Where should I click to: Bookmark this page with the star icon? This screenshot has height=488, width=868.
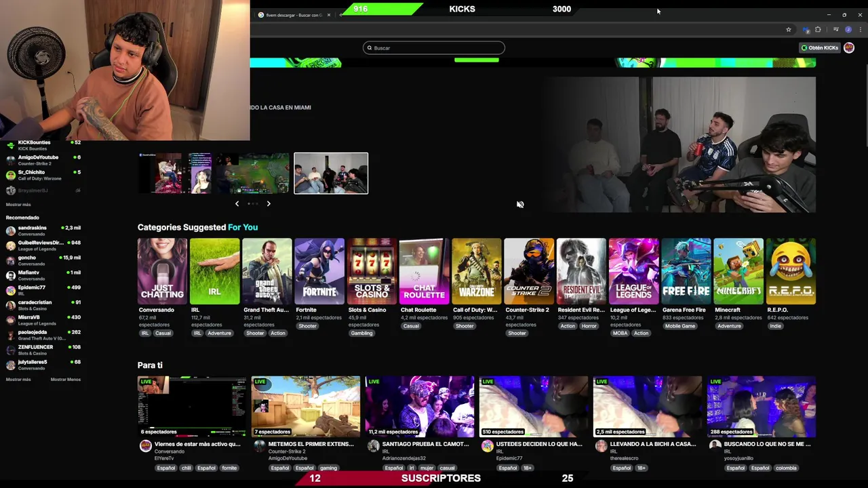coord(789,30)
